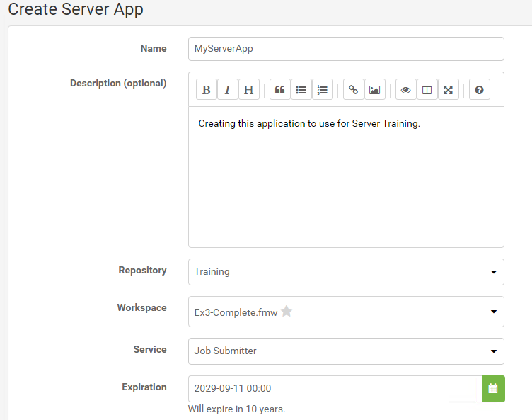Apply italic formatting in description editor
This screenshot has width=532, height=420.
point(227,90)
